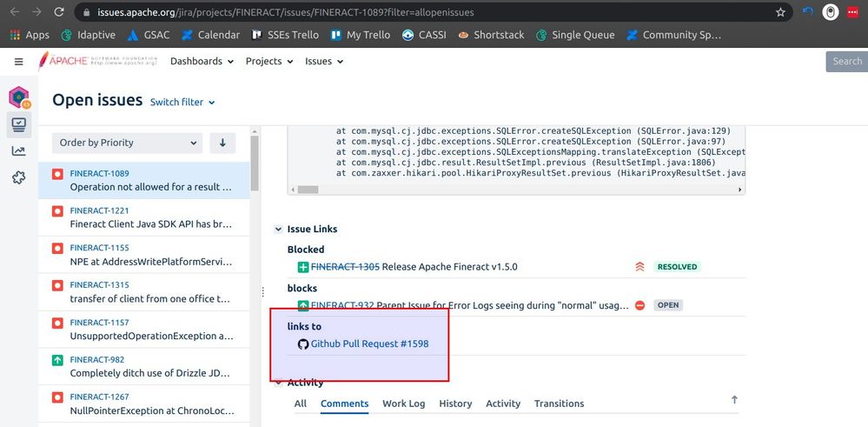
Task: Open the Dashboards menu
Action: (202, 62)
